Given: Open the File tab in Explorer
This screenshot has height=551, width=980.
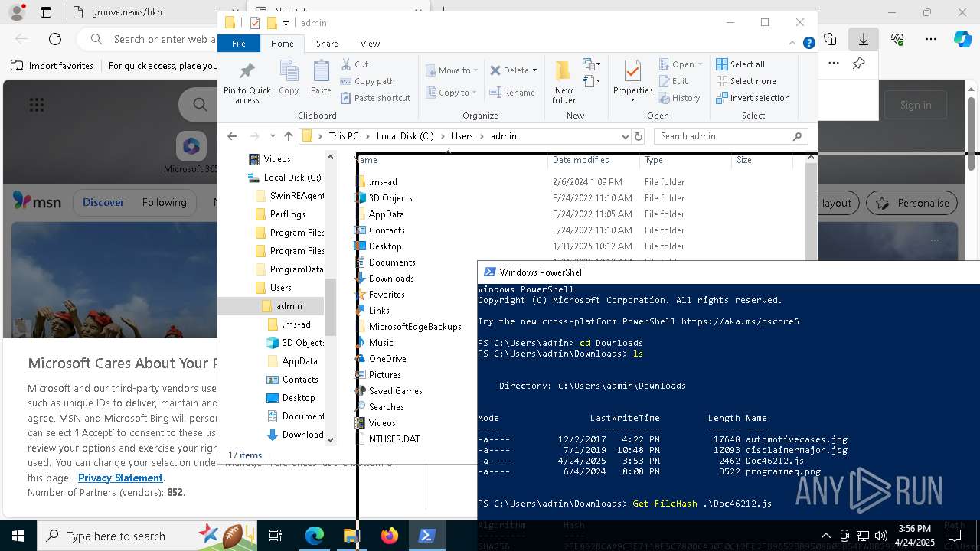Looking at the screenshot, I should 239,44.
